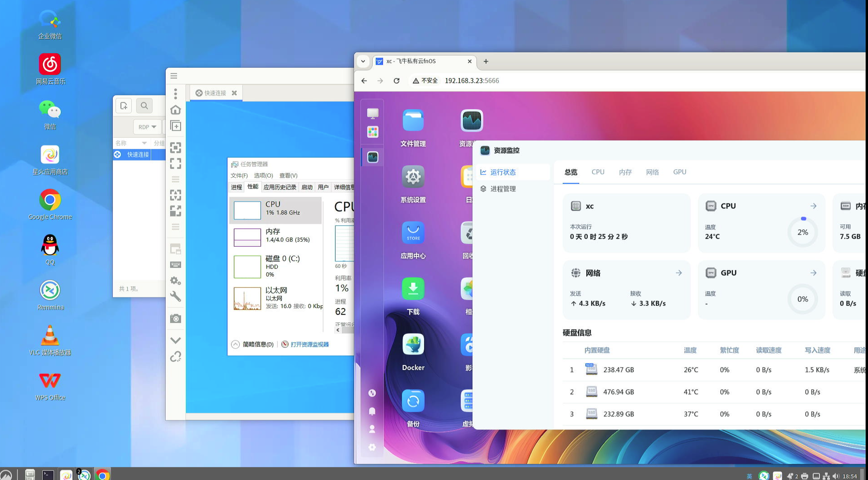The height and width of the screenshot is (480, 868).
Task: Select 进程管理 in the sidebar
Action: pyautogui.click(x=503, y=189)
